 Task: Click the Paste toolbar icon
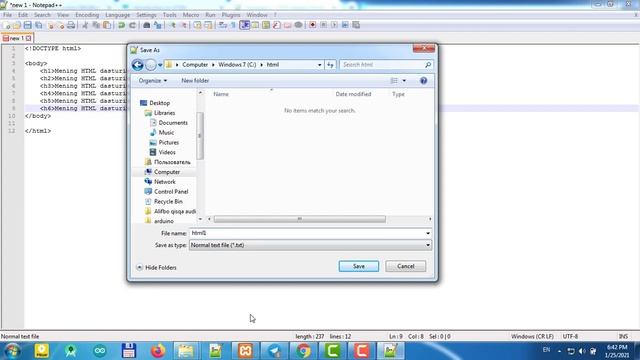click(107, 25)
